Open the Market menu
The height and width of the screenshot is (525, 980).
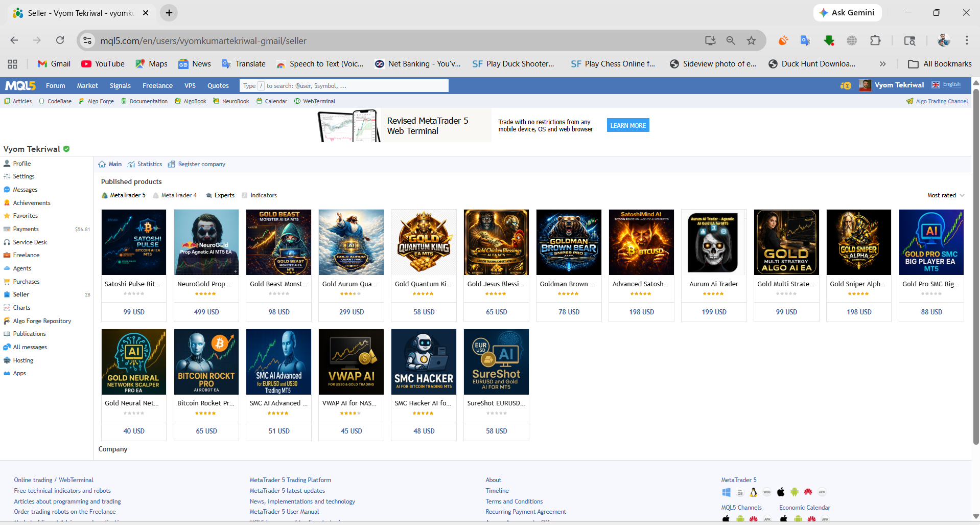coord(87,85)
